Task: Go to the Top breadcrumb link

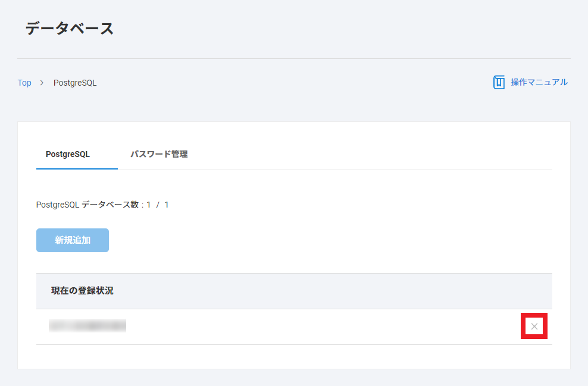Action: (24, 83)
